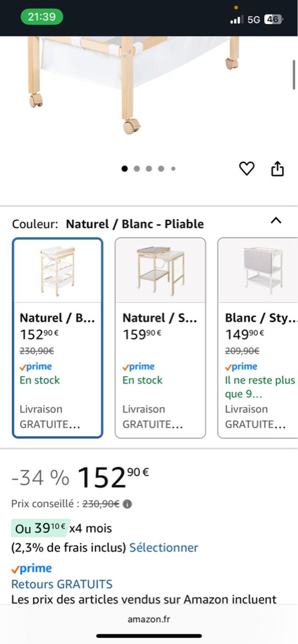Tap the info icon beside Prix conseillé
The height and width of the screenshot is (644, 298).
pos(127,504)
